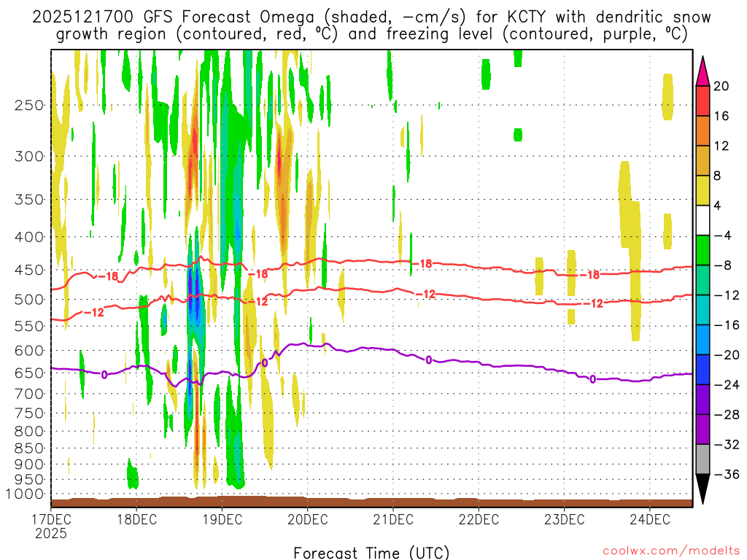Click the -36 value on the color scale
Viewport: 747px width, 560px height.
coord(727,474)
